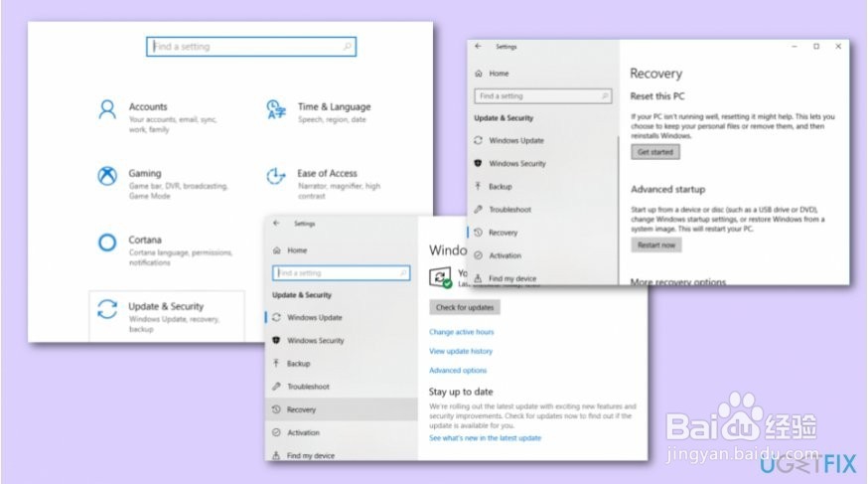Screen dimensions: 868x484
Task: Click Check for updates button
Action: point(465,307)
